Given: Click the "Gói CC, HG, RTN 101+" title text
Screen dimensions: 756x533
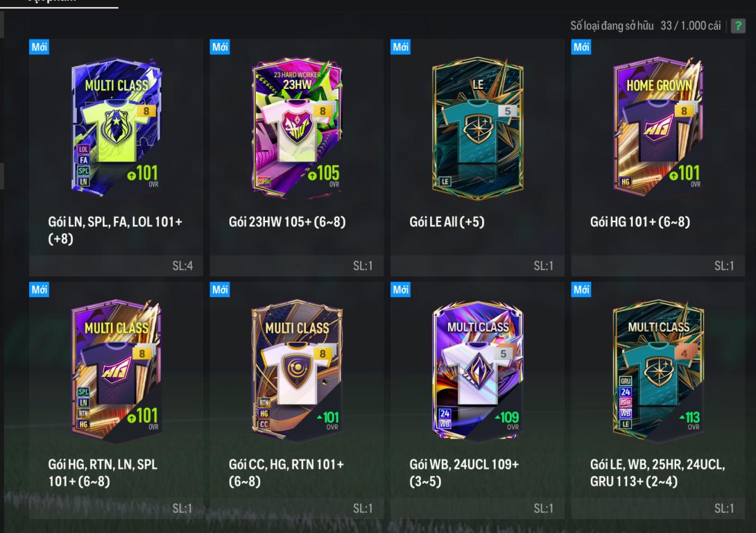Looking at the screenshot, I should tap(286, 464).
